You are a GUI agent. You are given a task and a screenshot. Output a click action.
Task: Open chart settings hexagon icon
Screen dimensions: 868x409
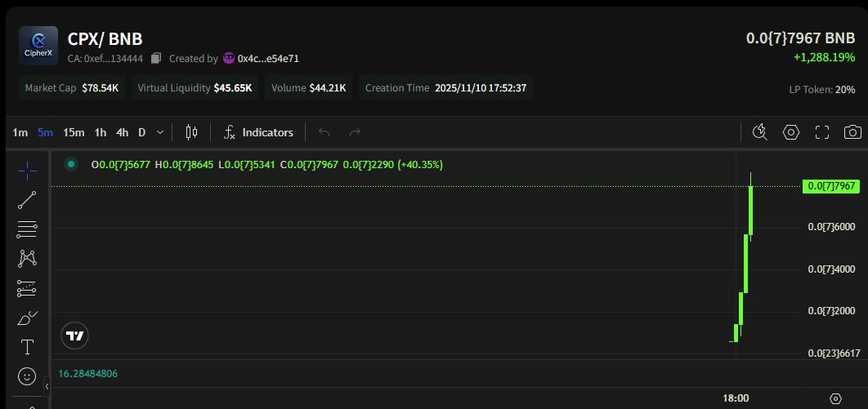(791, 132)
